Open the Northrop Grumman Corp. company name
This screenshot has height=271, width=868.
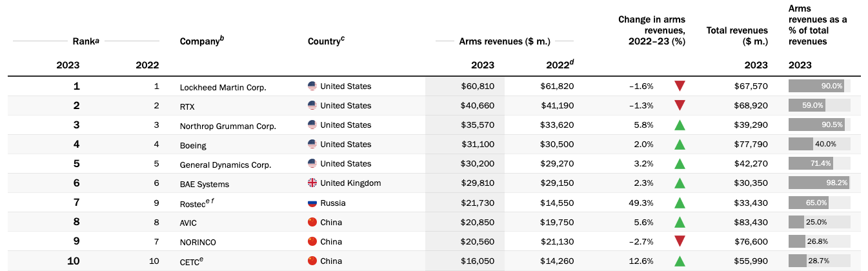tap(228, 126)
